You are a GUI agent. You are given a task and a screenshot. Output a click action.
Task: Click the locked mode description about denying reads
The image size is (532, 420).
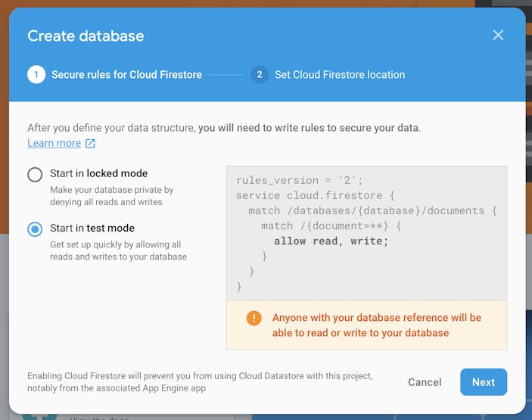click(x=112, y=196)
